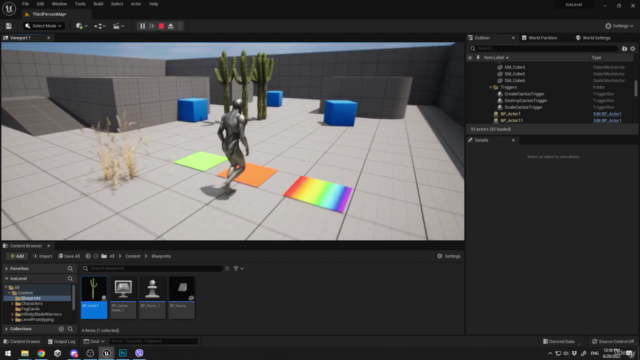Open the Select Mode dropdown

click(x=43, y=26)
